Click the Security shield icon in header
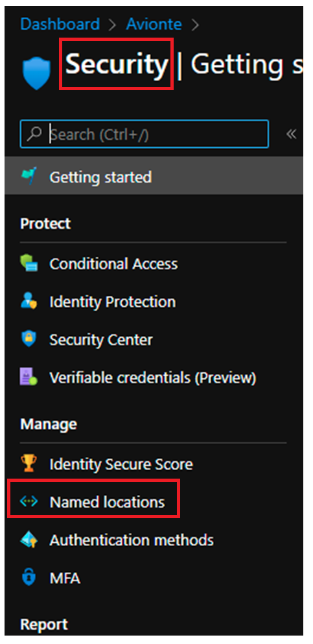The width and height of the screenshot is (313, 644). (x=37, y=73)
